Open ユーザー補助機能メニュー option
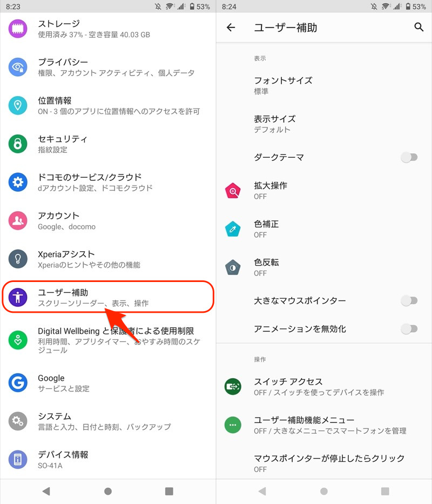The height and width of the screenshot is (504, 432). pyautogui.click(x=324, y=425)
